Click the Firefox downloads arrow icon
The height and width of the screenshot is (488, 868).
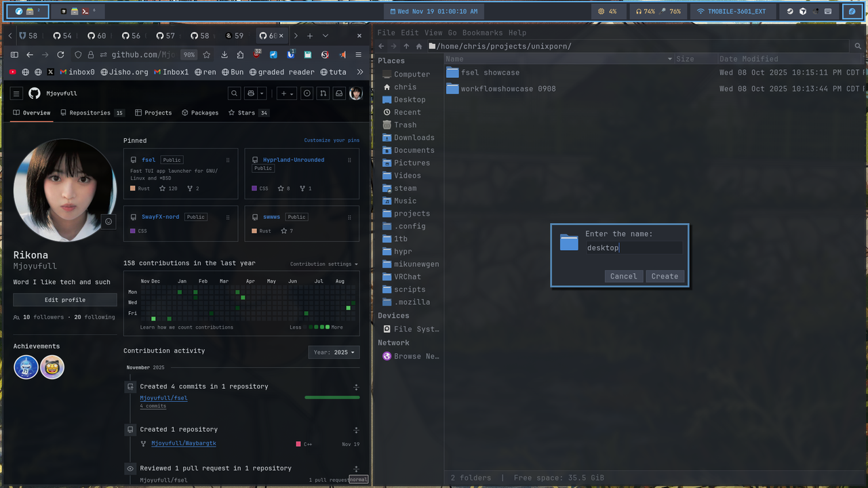coord(224,55)
